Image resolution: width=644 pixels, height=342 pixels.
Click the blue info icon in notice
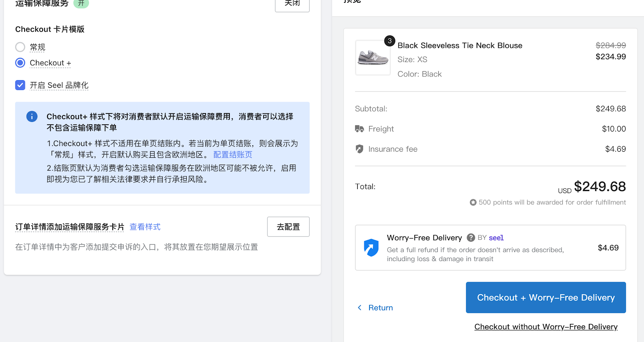tap(32, 116)
